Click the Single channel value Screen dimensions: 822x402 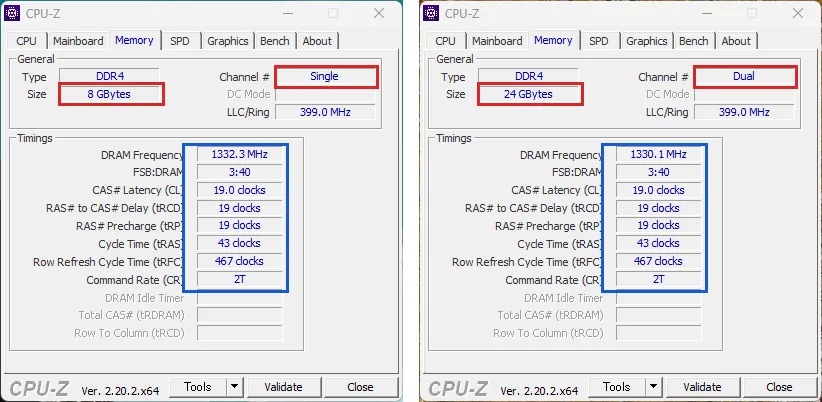pos(325,77)
